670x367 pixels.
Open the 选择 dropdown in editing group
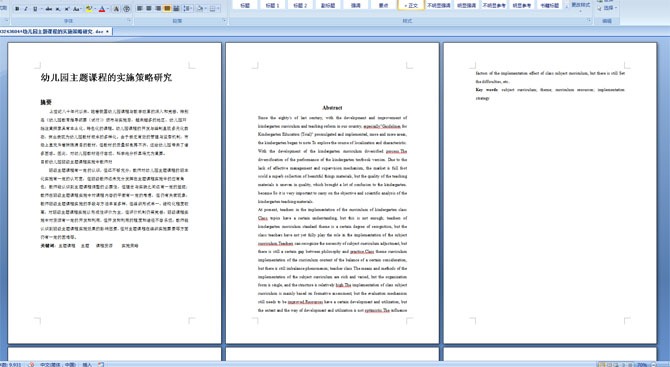[x=607, y=8]
